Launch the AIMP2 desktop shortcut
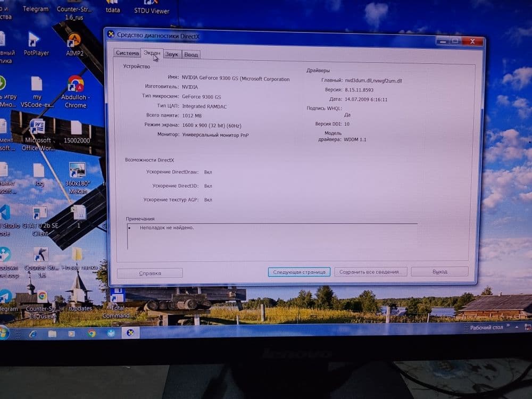Screen dimensions: 532x399 tap(74, 45)
